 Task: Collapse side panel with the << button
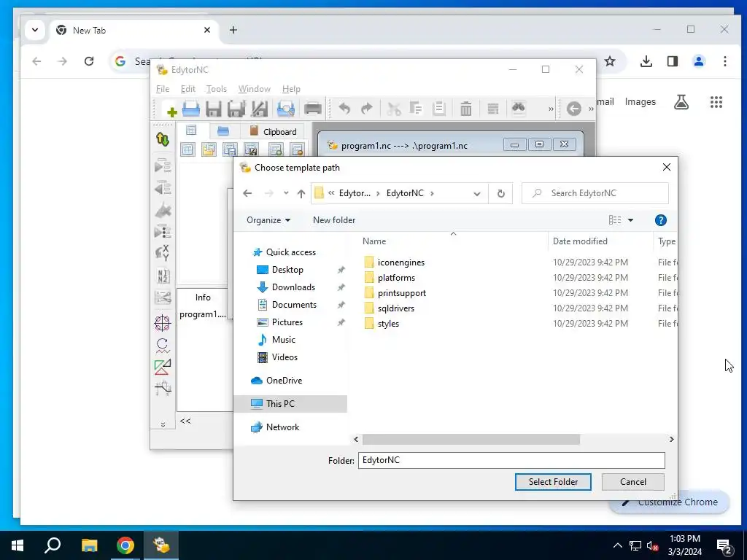[x=185, y=421]
